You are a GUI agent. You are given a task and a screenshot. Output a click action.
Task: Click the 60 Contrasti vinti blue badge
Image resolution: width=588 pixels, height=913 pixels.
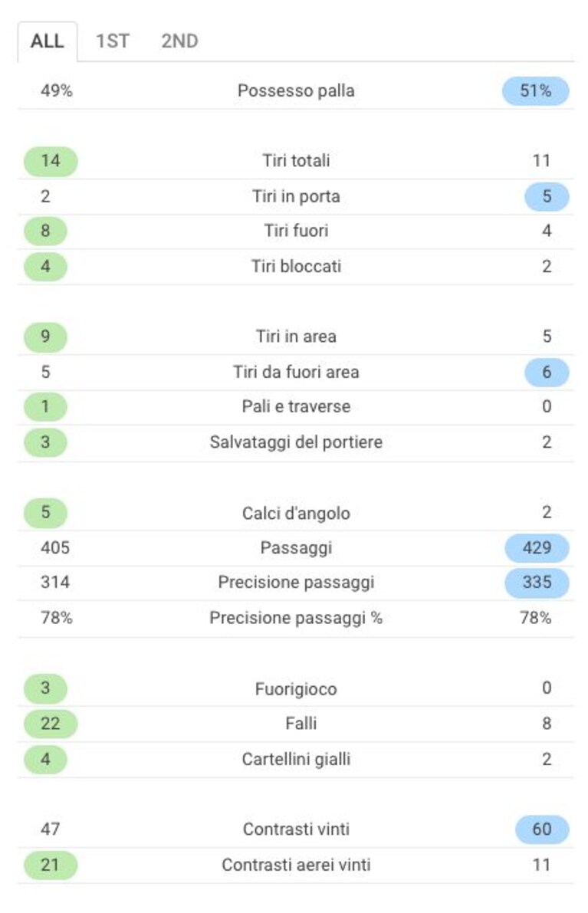(x=542, y=829)
